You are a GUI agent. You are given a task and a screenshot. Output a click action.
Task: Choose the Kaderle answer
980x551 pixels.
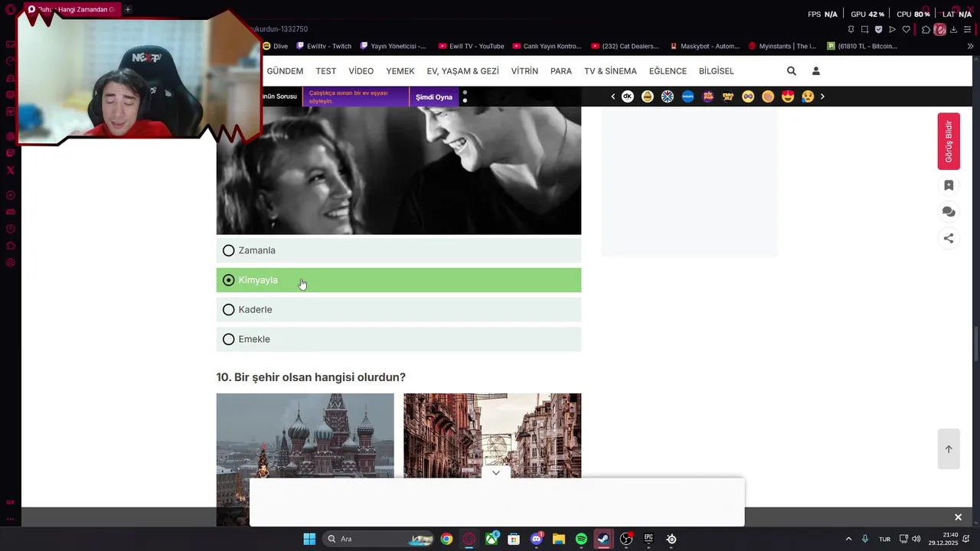[398, 309]
